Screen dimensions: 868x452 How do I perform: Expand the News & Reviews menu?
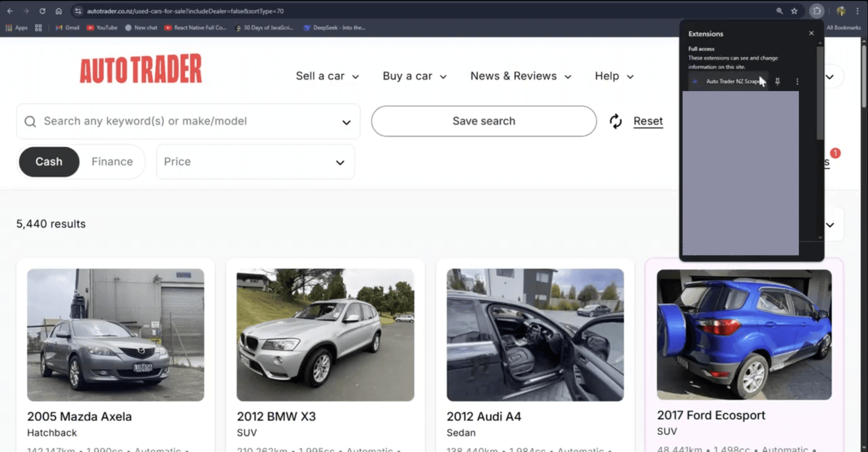520,76
